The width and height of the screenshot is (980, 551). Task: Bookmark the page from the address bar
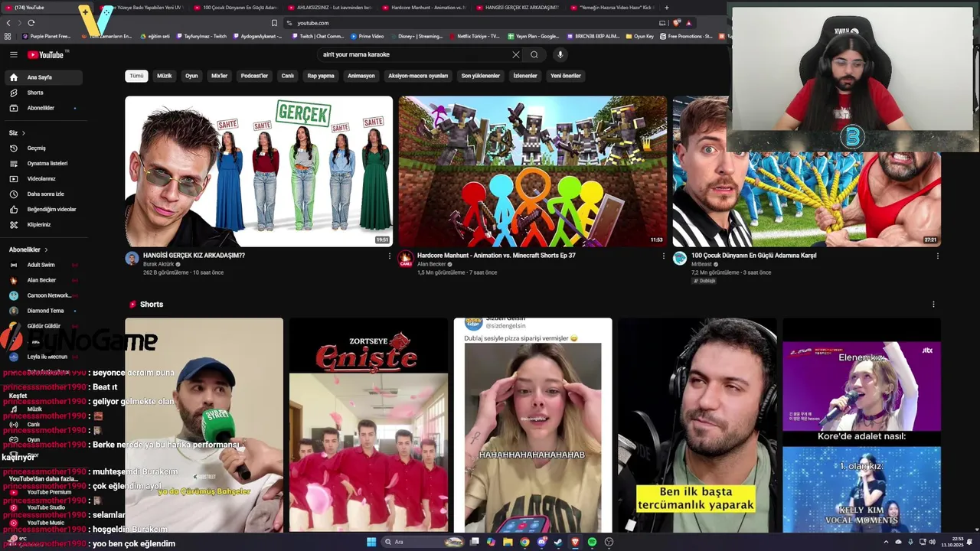pyautogui.click(x=274, y=23)
